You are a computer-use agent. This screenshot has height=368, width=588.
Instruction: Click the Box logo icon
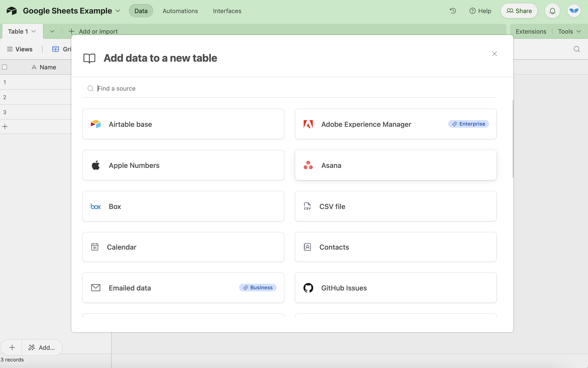point(96,206)
